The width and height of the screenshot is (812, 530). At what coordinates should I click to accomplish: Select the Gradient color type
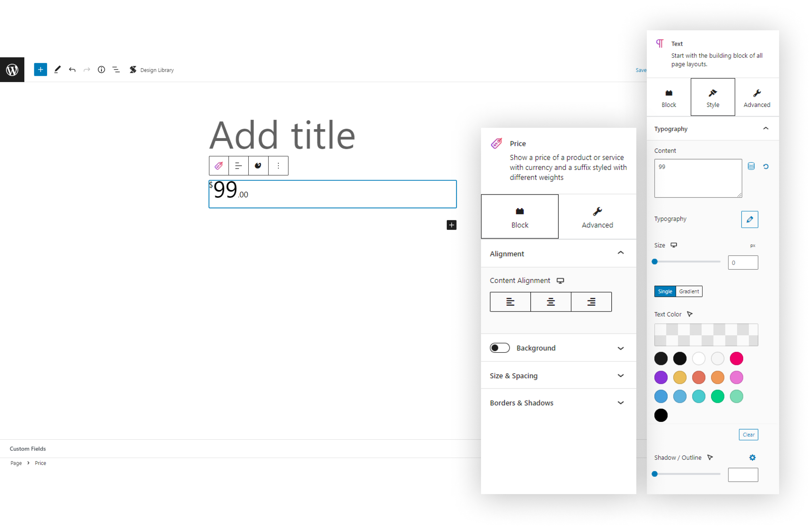tap(689, 291)
